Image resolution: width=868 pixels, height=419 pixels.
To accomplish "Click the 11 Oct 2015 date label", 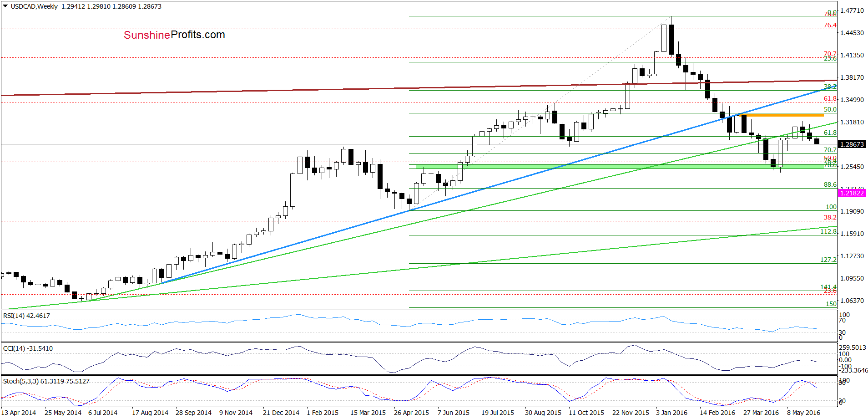I will tap(586, 413).
